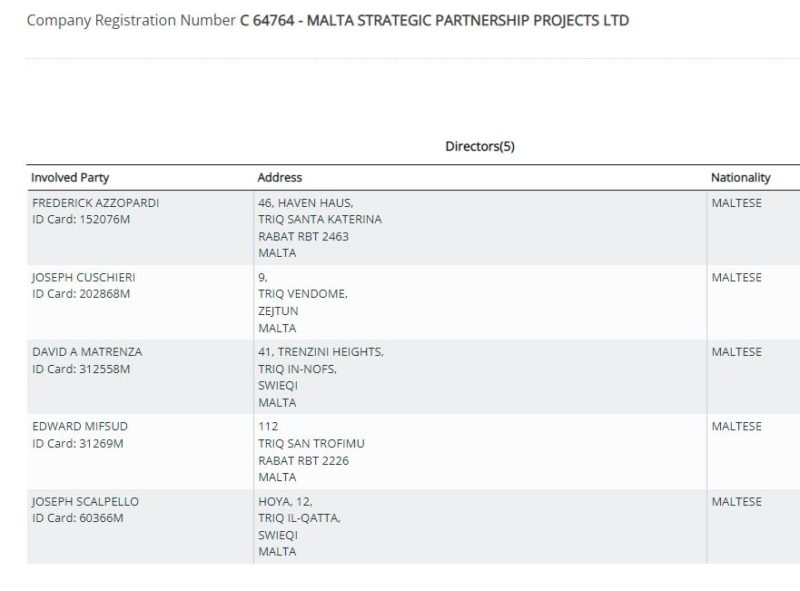
Task: Click director name Joseph Cuschieri
Action: coord(84,277)
